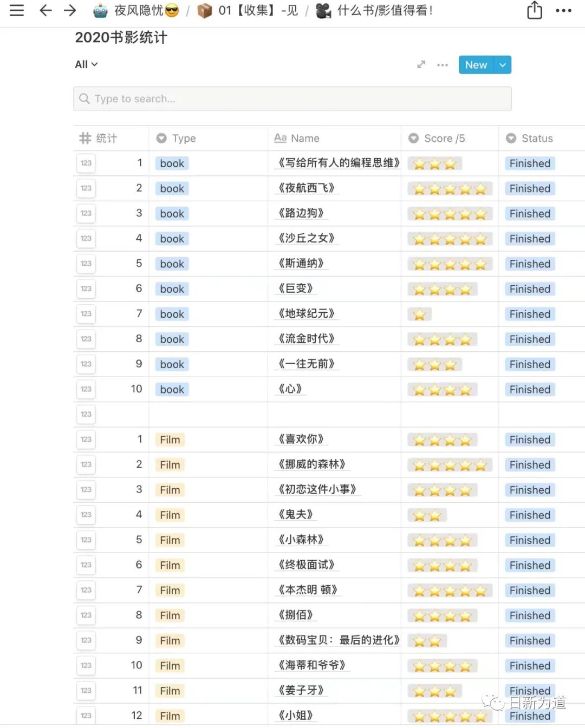The height and width of the screenshot is (728, 585).
Task: Open star score for 《挪威的森林》
Action: click(x=450, y=465)
